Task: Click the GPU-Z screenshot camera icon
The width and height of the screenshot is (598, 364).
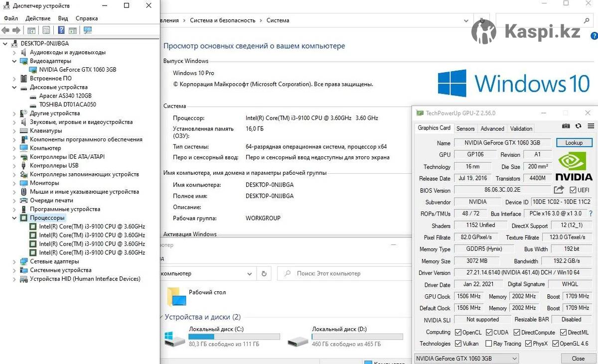Action: tap(566, 126)
